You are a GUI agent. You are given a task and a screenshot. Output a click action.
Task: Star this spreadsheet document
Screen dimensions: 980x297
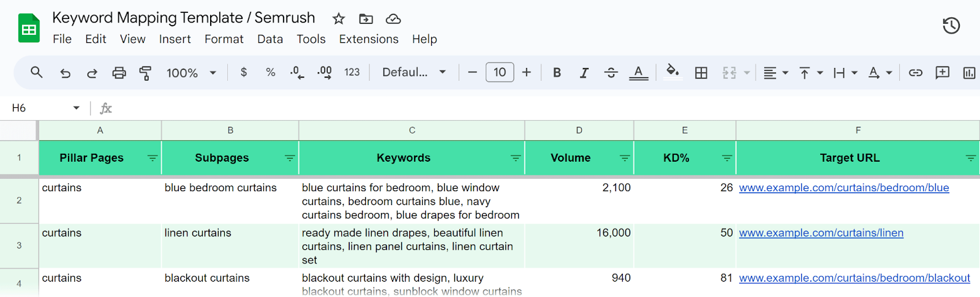tap(338, 19)
